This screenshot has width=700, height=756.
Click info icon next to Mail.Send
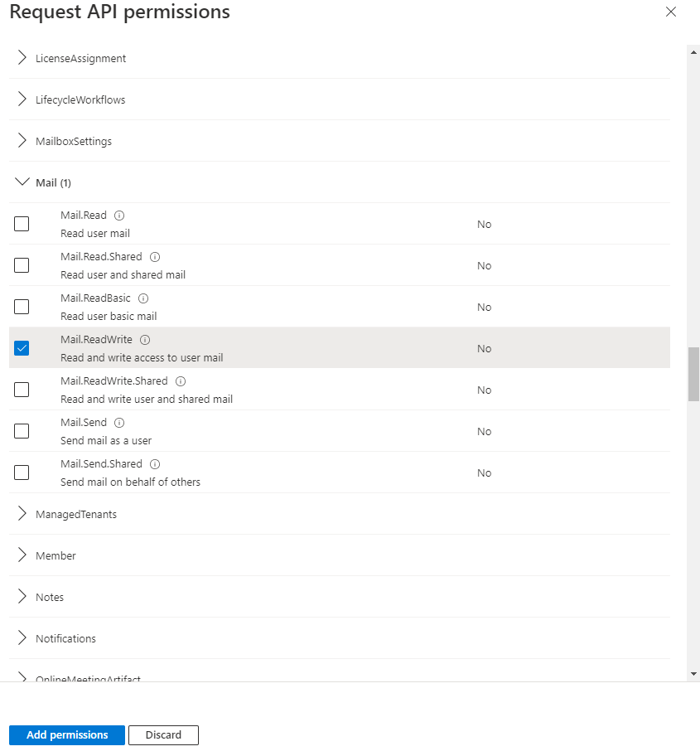tap(119, 423)
